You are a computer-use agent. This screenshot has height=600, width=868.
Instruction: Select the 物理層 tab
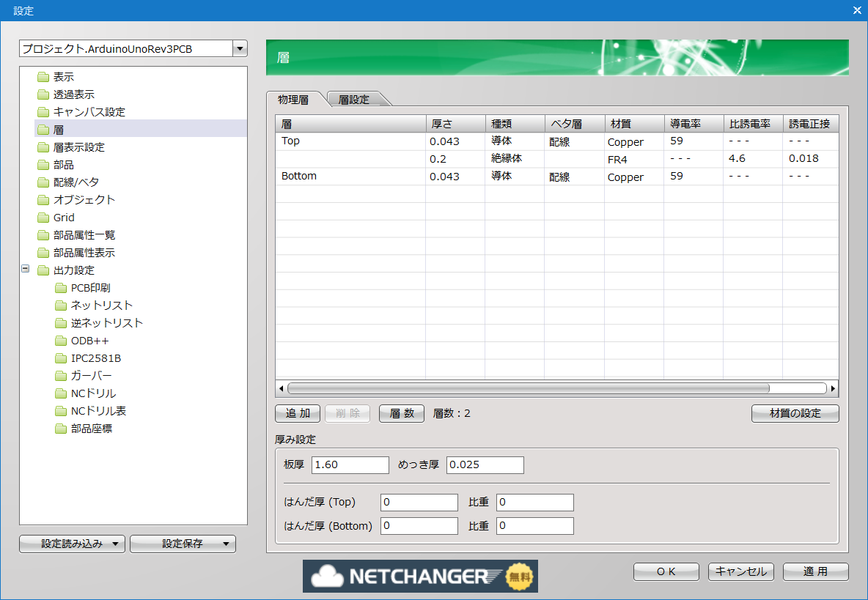tap(293, 100)
